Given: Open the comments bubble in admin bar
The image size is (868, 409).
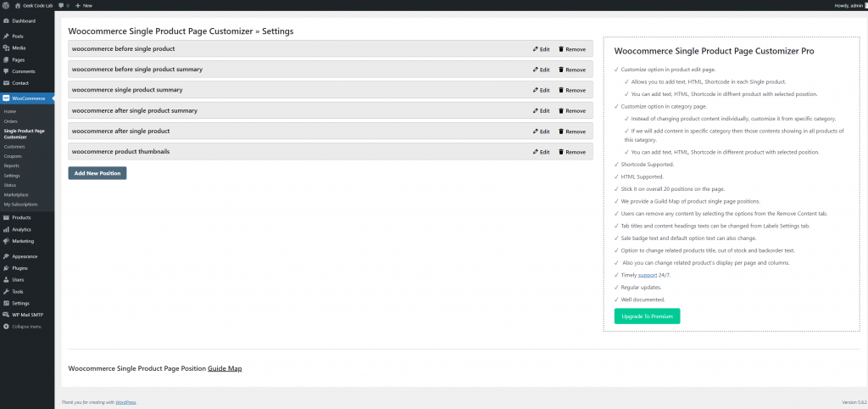Looking at the screenshot, I should [x=63, y=5].
